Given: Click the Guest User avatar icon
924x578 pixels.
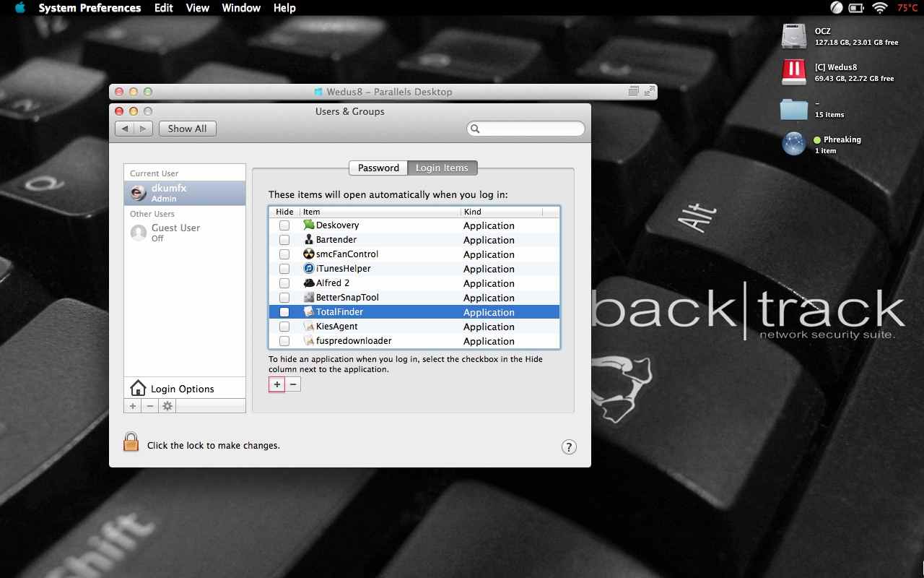Looking at the screenshot, I should tap(138, 233).
